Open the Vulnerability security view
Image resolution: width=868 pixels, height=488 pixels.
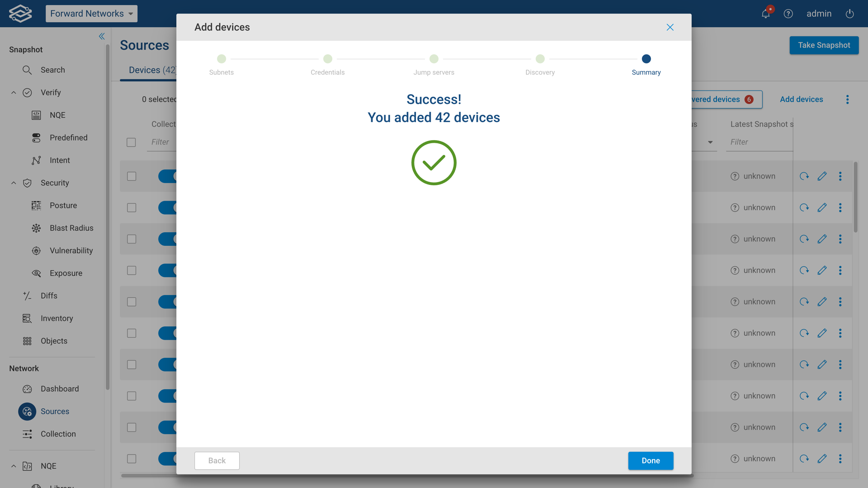point(71,250)
